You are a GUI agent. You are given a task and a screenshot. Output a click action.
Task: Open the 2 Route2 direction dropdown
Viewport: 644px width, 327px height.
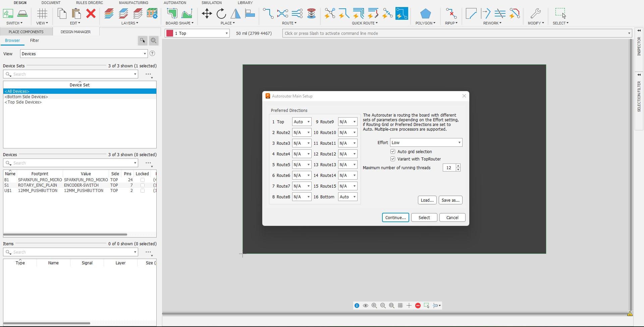point(302,133)
